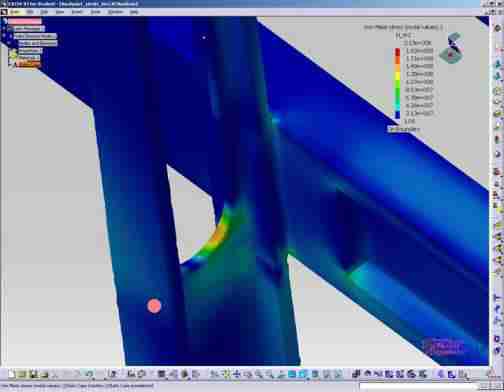Click the red band of the stress legend
504x392 pixels.
(397, 52)
